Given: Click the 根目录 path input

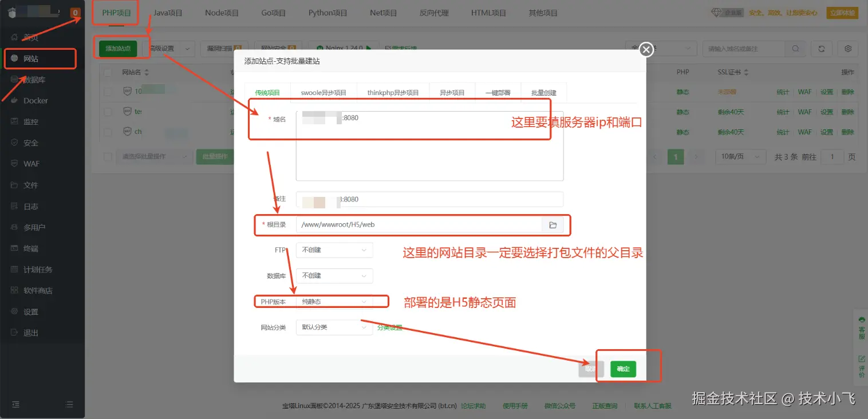Looking at the screenshot, I should pos(419,225).
